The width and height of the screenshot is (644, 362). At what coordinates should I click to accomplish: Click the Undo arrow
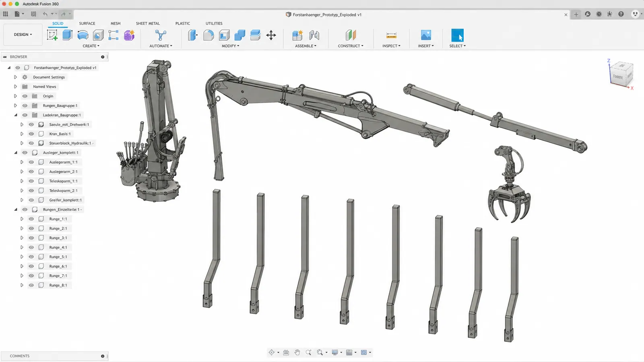[45, 14]
